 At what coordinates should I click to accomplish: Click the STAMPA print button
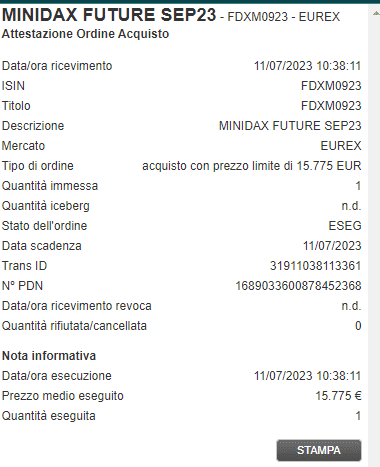pos(319,450)
